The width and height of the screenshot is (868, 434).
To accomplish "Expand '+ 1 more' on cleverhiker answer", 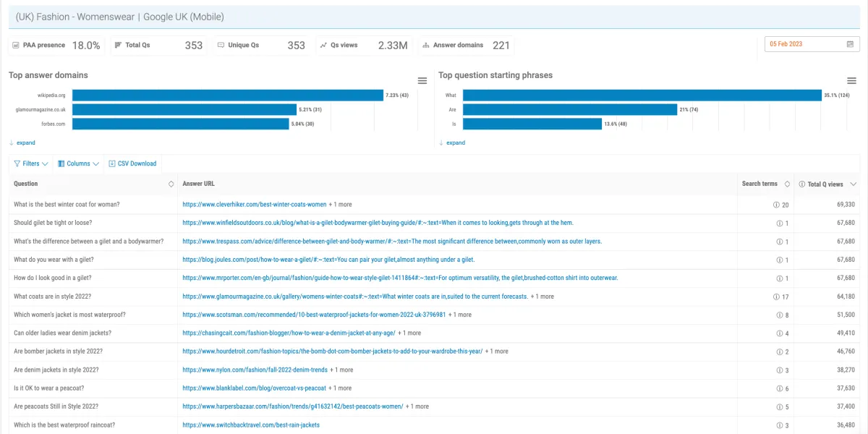I will click(x=341, y=205).
